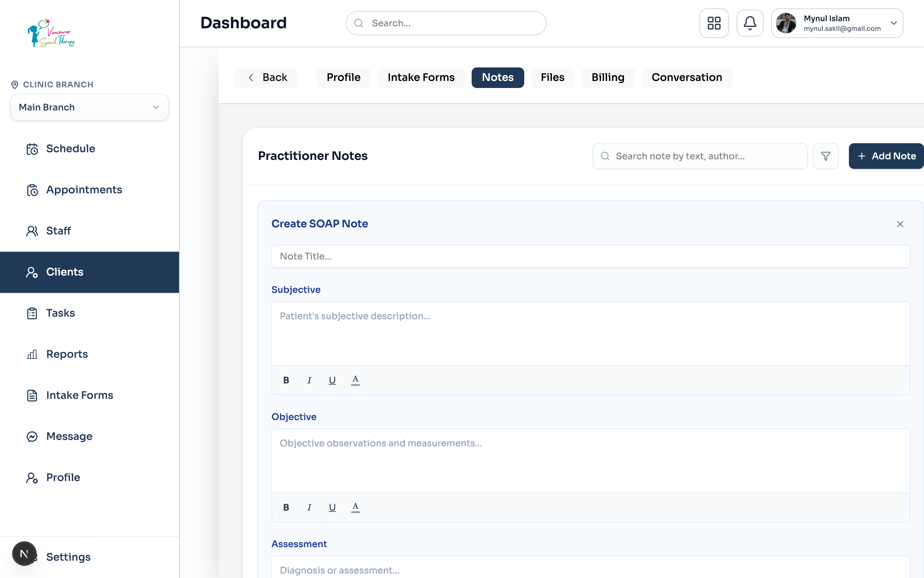
Task: Click the Vancouver Speech Therapy logo
Action: click(x=51, y=33)
